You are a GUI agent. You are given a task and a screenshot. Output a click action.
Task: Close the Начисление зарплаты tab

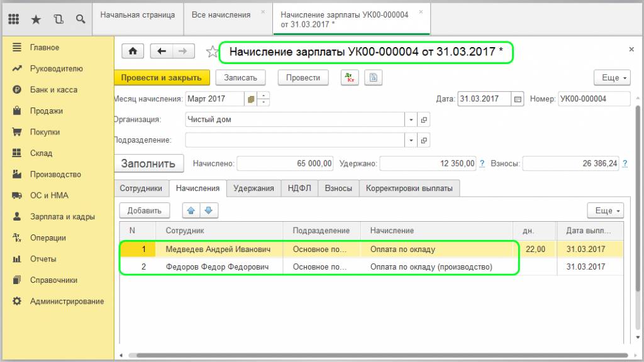click(x=421, y=12)
